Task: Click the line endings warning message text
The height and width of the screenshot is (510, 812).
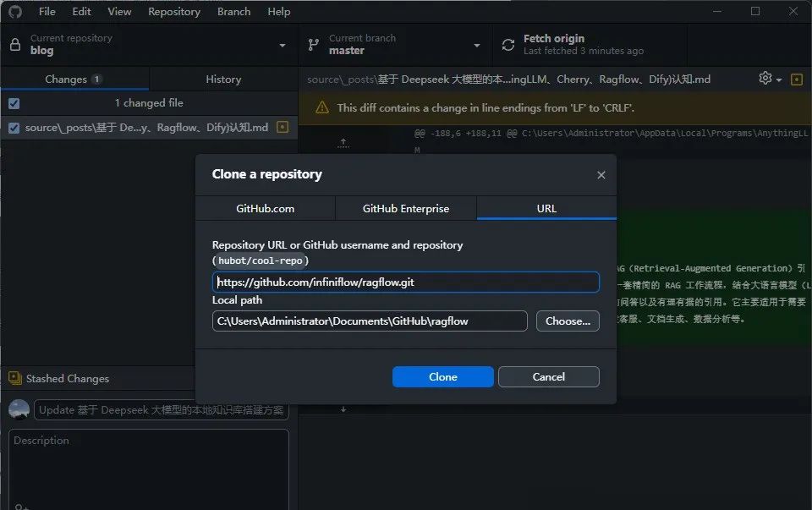Action: coord(486,107)
